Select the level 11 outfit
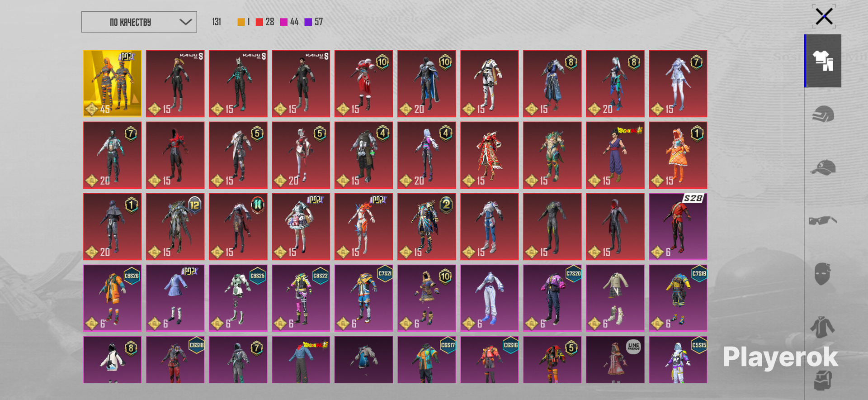 238,227
